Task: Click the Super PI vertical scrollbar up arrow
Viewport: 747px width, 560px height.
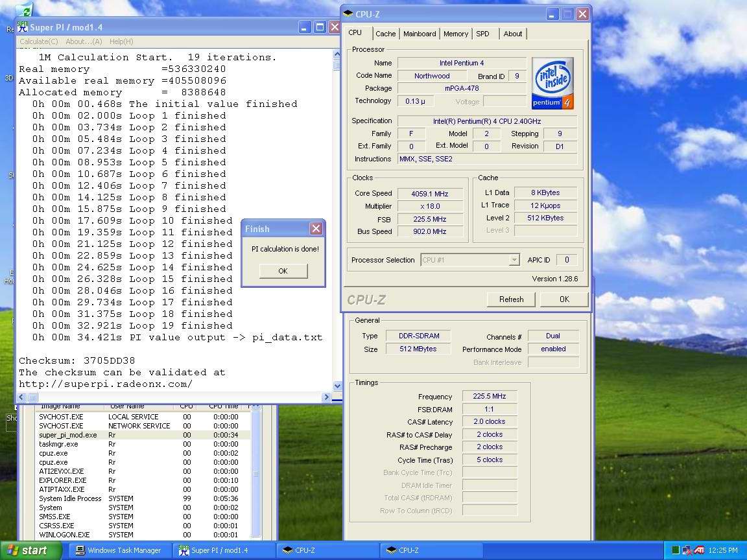Action: pyautogui.click(x=337, y=54)
